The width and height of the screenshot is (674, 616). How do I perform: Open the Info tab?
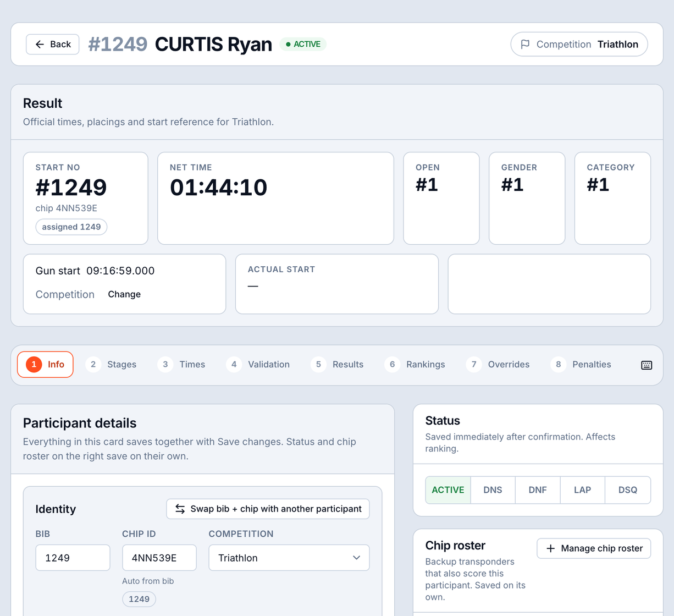pos(45,365)
